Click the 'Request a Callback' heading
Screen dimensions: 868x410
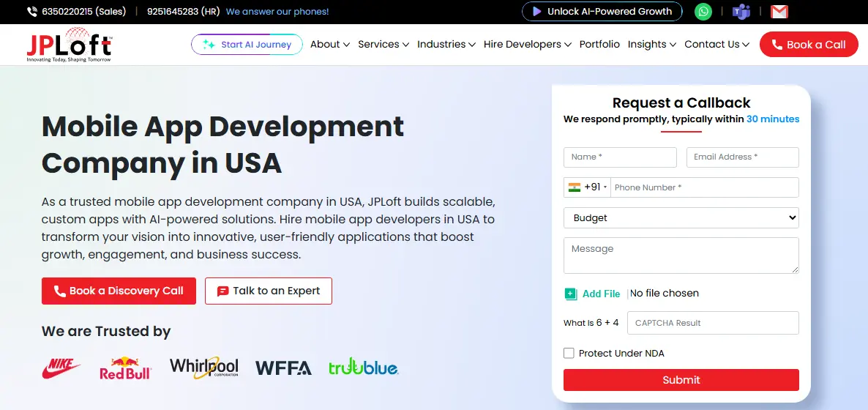pos(681,102)
